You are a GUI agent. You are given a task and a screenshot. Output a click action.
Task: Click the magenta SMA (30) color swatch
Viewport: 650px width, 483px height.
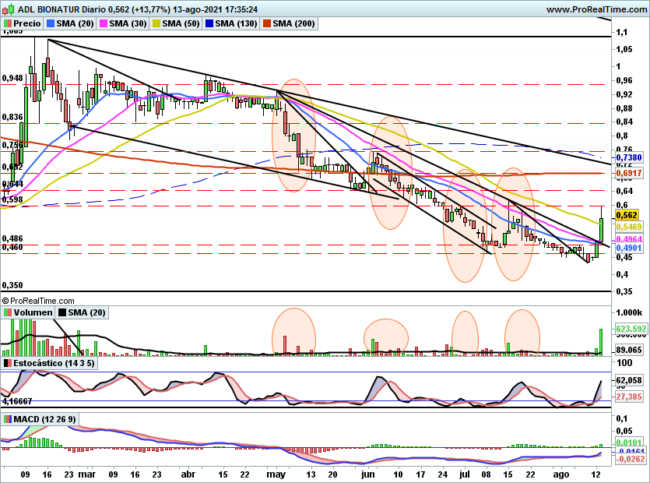point(102,24)
